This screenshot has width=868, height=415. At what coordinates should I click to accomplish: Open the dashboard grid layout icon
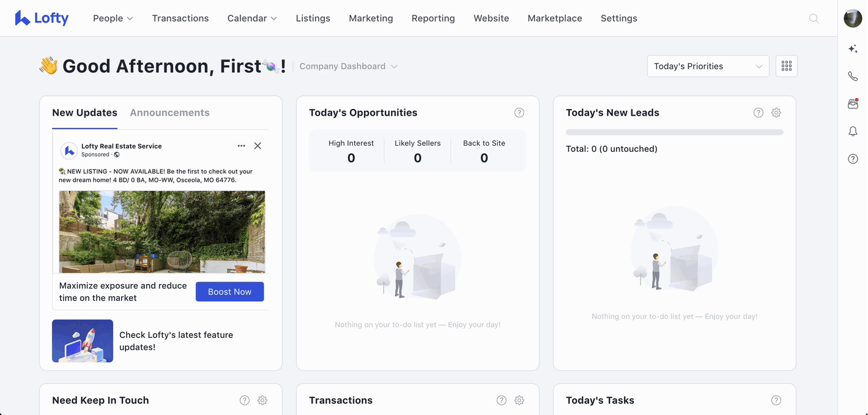point(786,66)
